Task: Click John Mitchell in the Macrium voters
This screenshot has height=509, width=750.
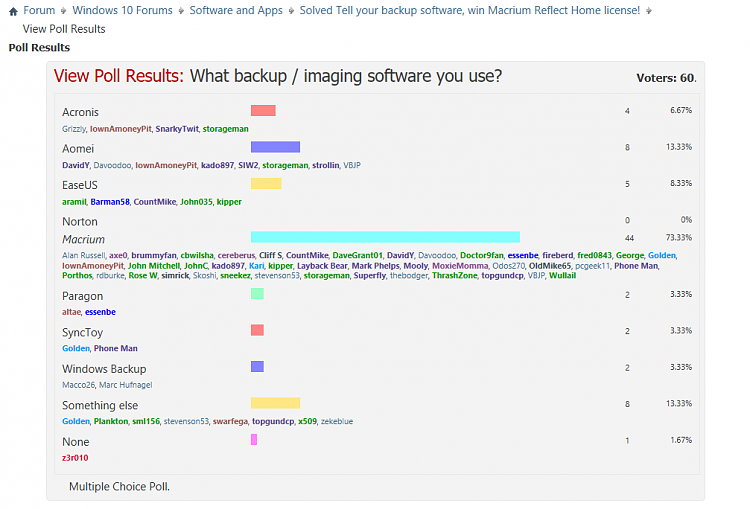Action: pos(154,266)
